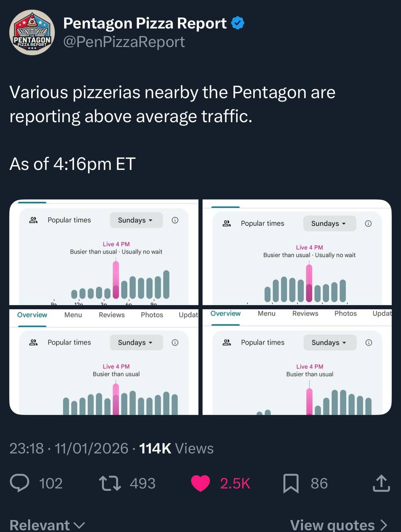Click the info icon in top-left chart

click(x=175, y=220)
